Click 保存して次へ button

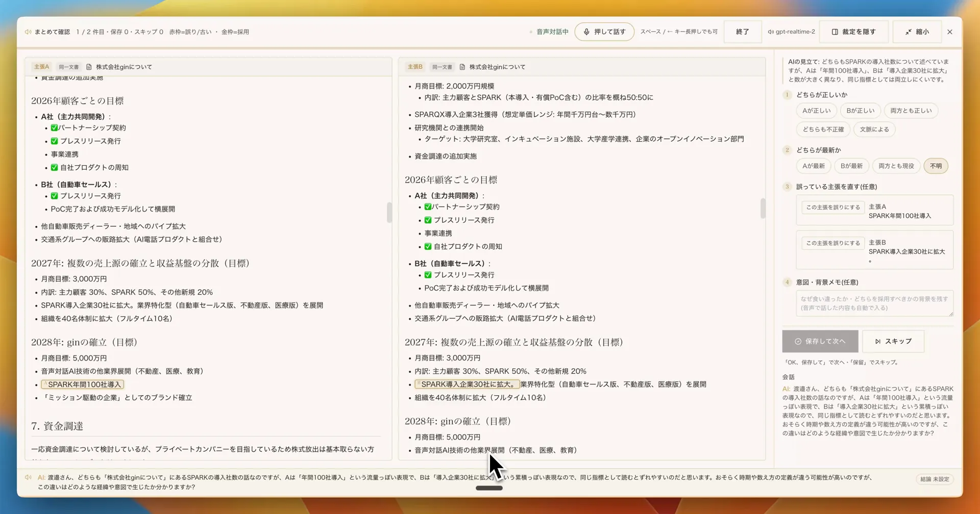click(x=820, y=341)
